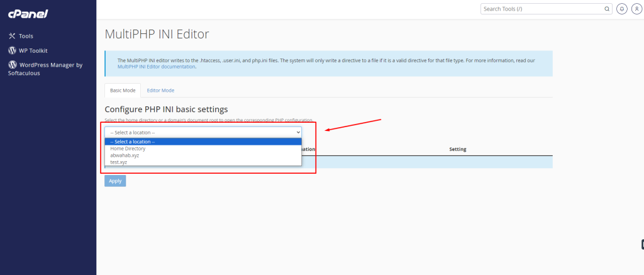
Task: Select the highlighted "-- Select a location --" option
Action: tap(133, 142)
